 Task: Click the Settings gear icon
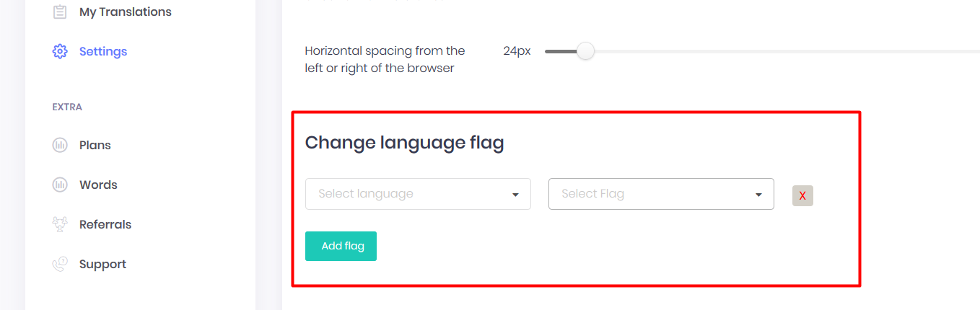[x=60, y=52]
